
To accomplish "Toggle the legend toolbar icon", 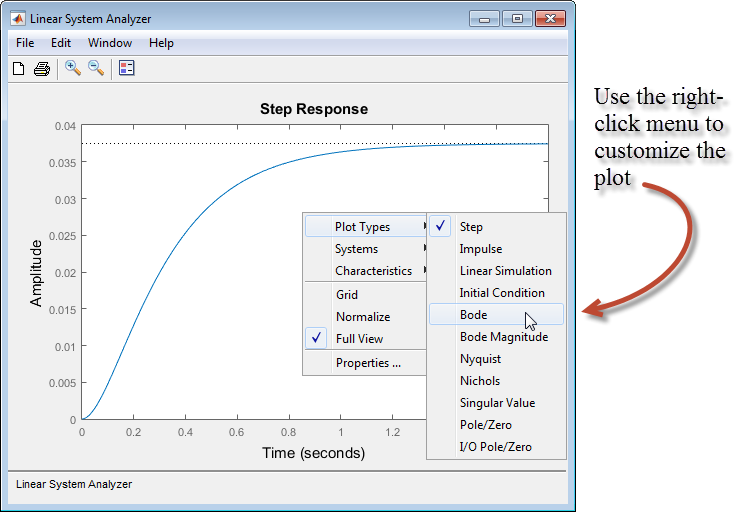I will [x=127, y=68].
